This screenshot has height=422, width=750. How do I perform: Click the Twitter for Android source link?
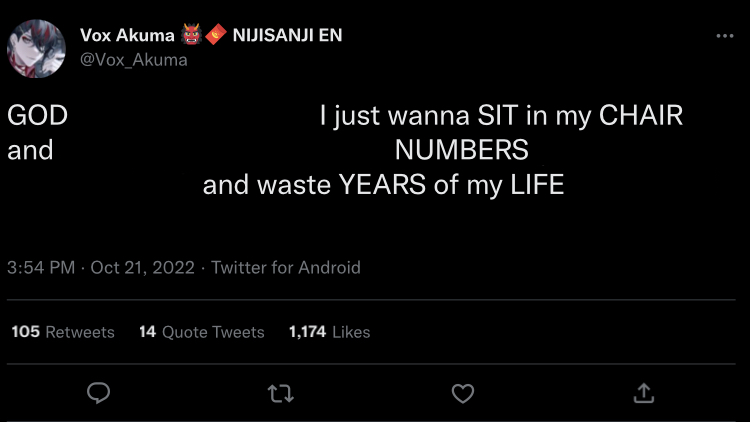tap(286, 267)
